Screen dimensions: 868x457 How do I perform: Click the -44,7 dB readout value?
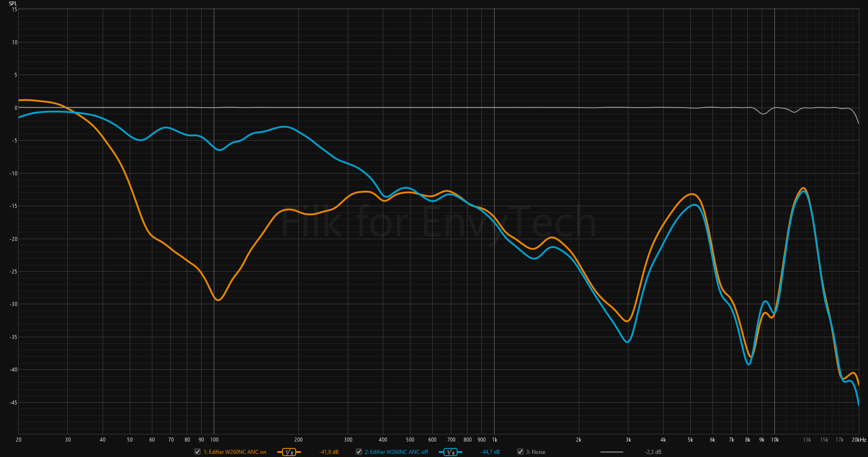point(491,452)
